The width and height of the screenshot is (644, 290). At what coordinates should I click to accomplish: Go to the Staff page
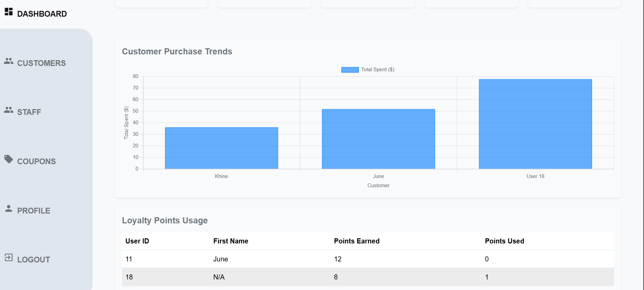tap(29, 112)
